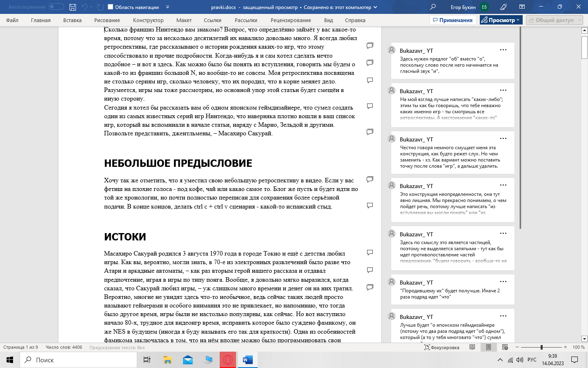Open the Конструктор ribbon tab
Image resolution: width=588 pixels, height=368 pixels.
(148, 20)
